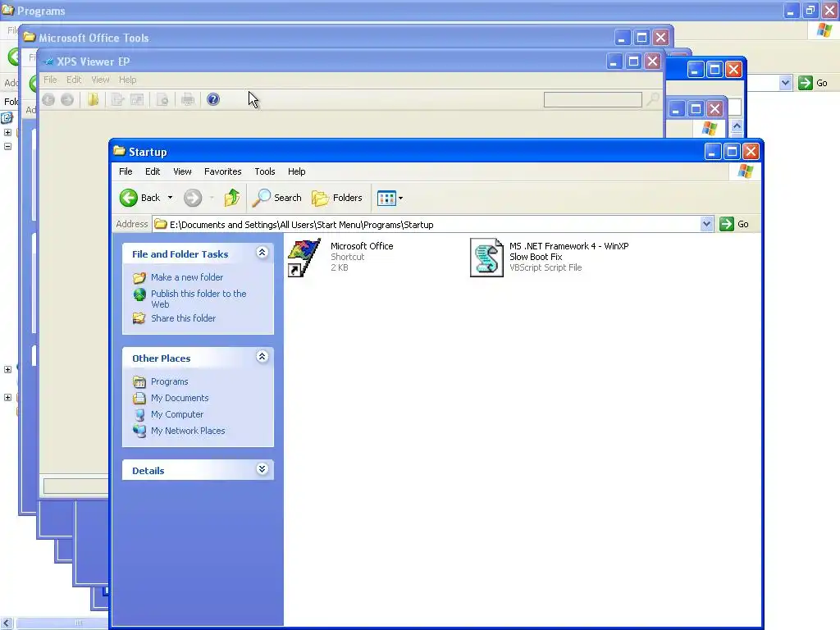The width and height of the screenshot is (840, 630).
Task: Click the XPS Viewer search box
Action: tap(592, 99)
